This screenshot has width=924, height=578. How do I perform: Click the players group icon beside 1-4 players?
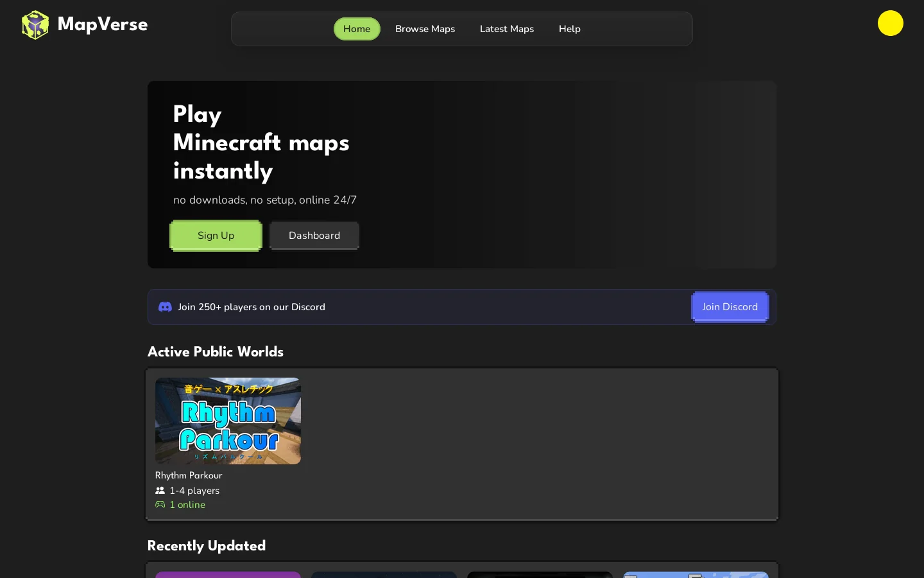click(160, 490)
